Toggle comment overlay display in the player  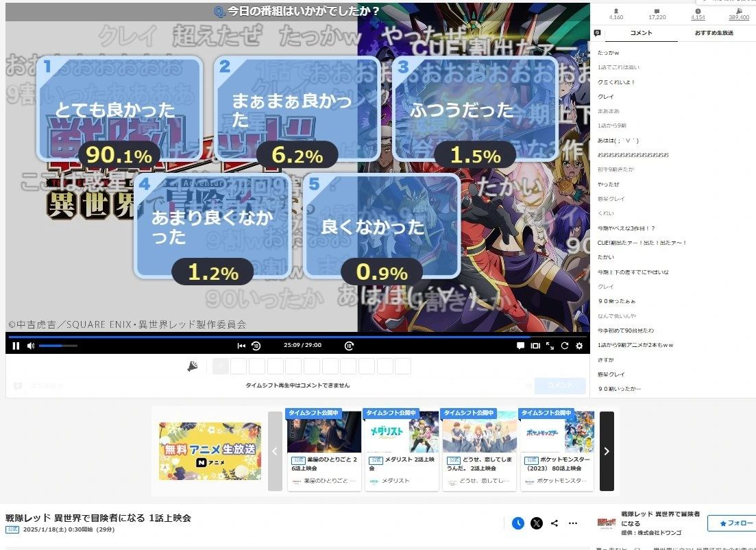click(520, 346)
